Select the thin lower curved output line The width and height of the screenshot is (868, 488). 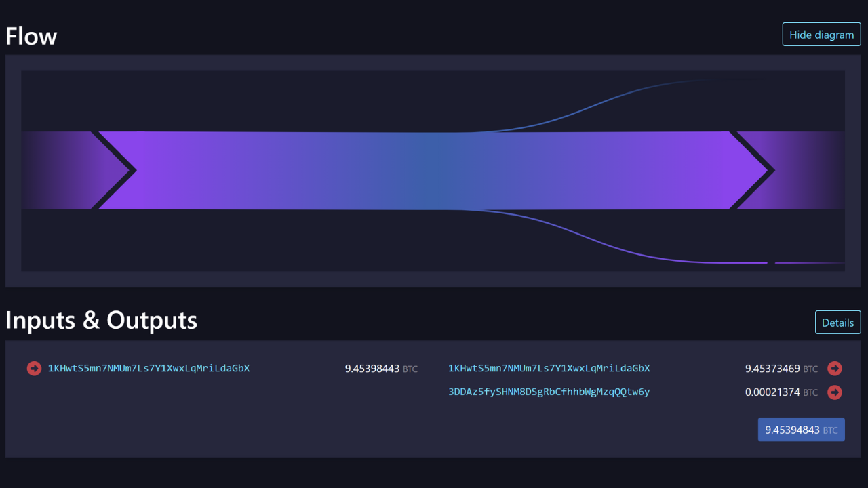(610, 249)
